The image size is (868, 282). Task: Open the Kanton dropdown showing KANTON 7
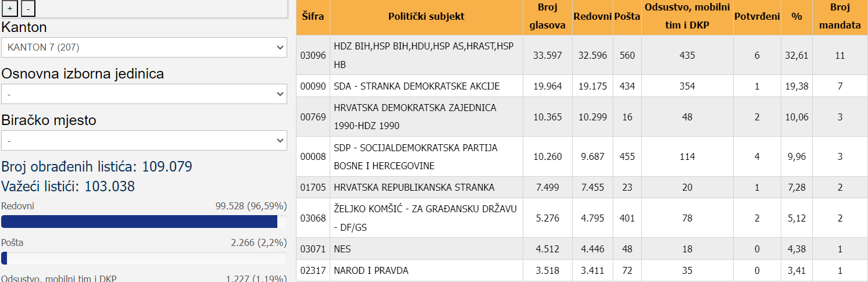(x=144, y=48)
